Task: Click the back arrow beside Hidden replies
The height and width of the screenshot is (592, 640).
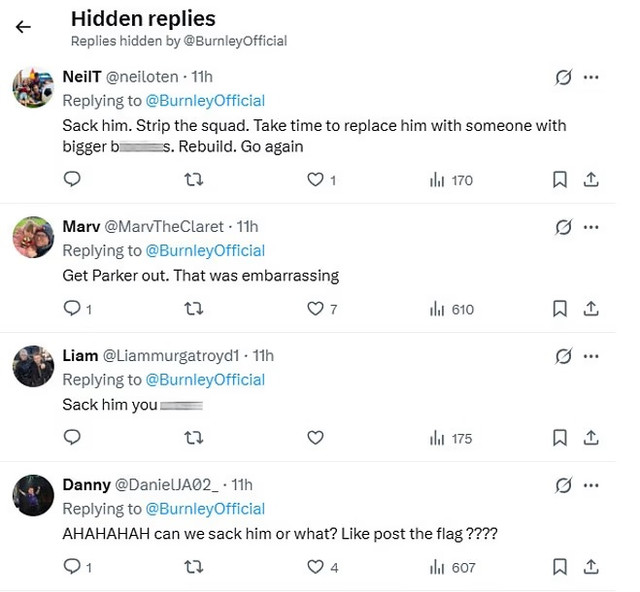Action: 23,27
